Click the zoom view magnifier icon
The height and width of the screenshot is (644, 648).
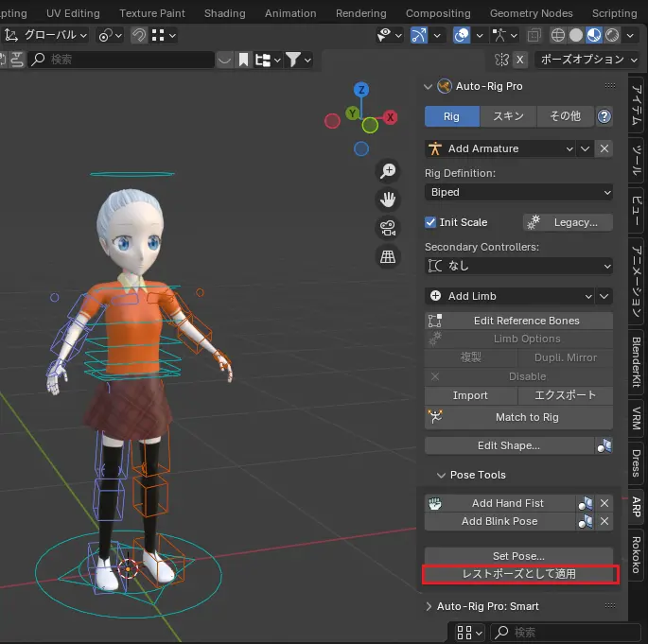[388, 171]
